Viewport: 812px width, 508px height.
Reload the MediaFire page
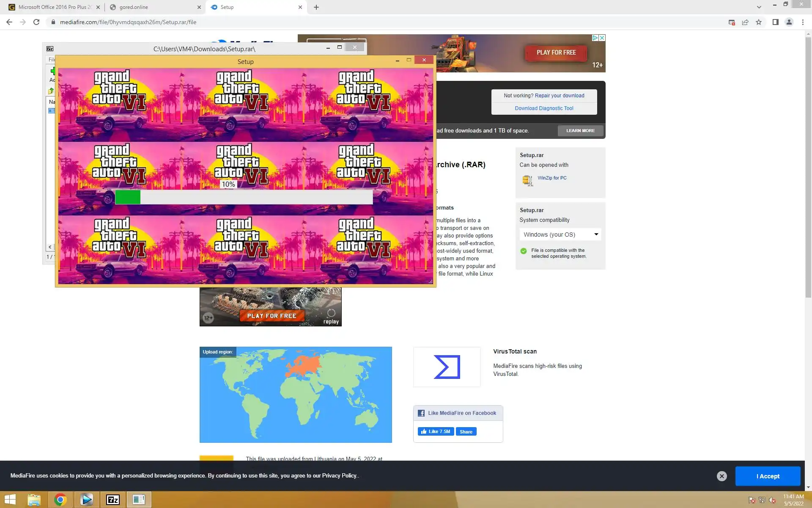click(36, 22)
